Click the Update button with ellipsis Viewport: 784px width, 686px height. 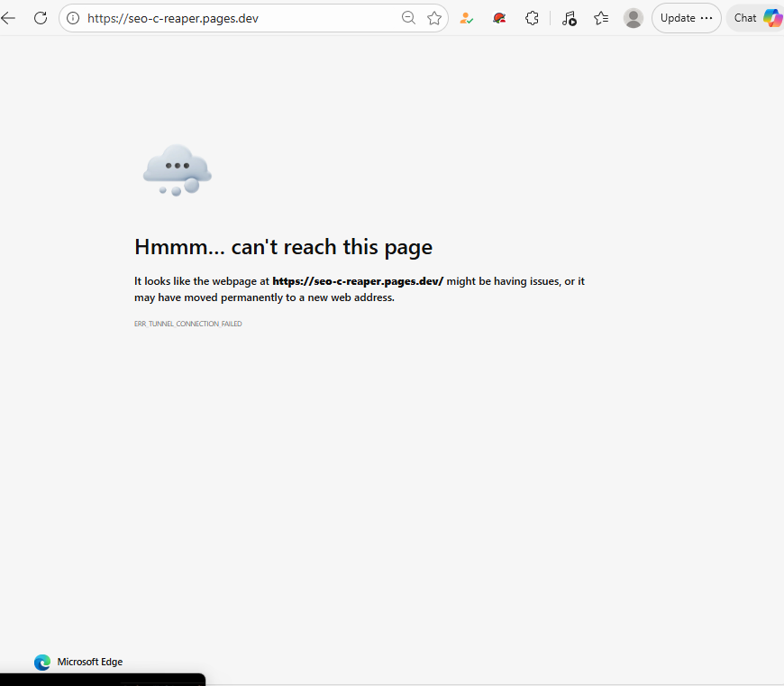pos(687,19)
